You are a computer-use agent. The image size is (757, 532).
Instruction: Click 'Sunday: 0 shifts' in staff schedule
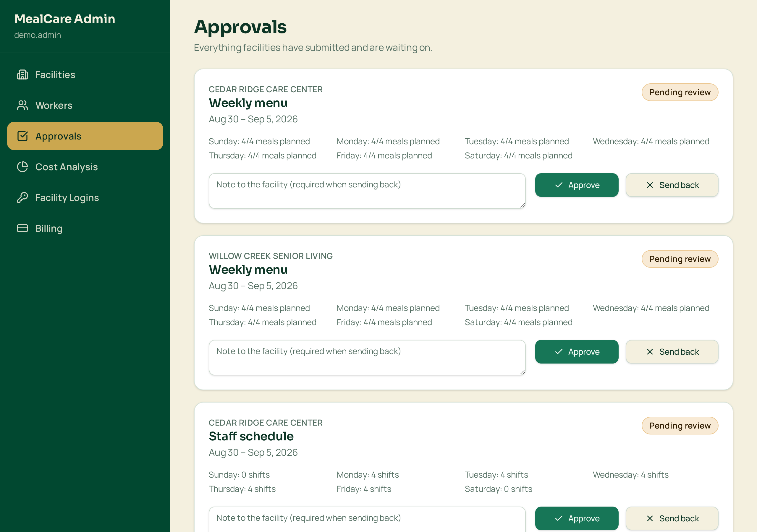(x=239, y=475)
